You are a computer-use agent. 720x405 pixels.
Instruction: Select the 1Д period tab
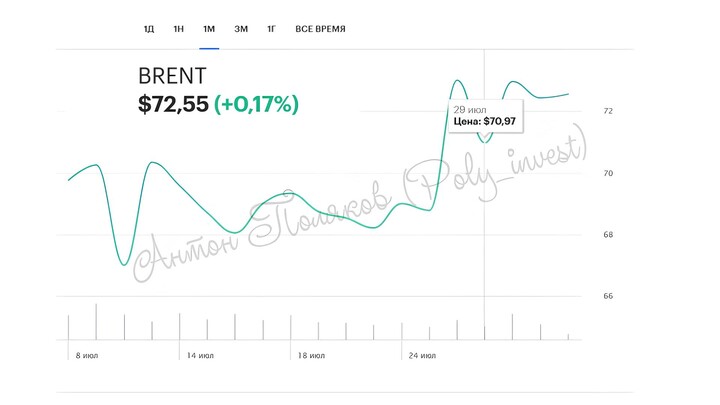pos(149,29)
